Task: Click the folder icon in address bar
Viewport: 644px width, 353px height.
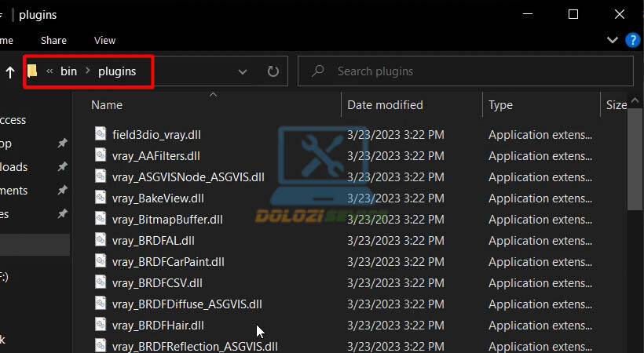Action: coord(32,71)
